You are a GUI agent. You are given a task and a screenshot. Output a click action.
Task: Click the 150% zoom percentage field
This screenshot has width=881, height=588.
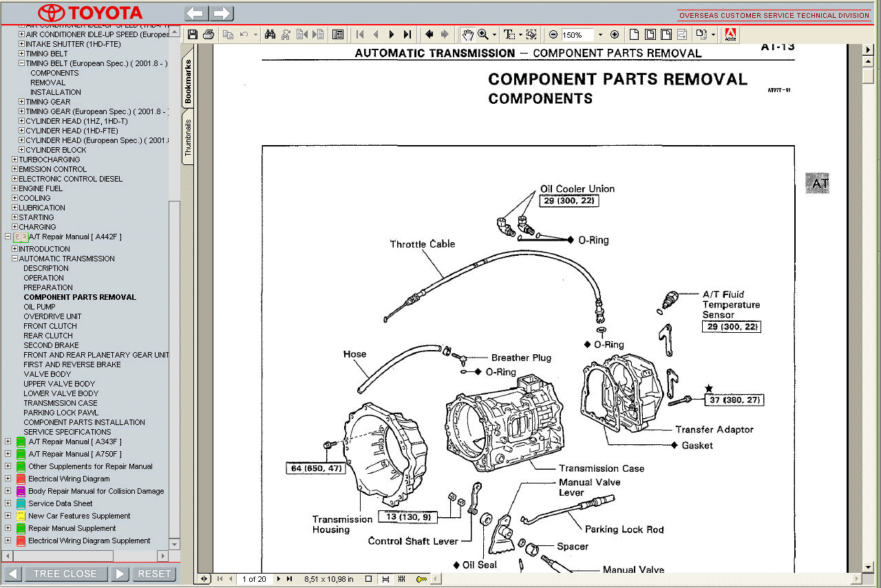click(578, 34)
